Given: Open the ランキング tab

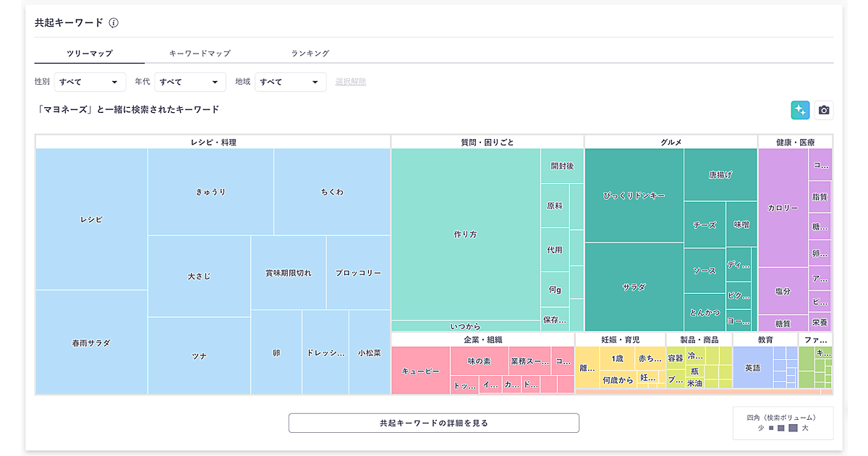Looking at the screenshot, I should 310,54.
